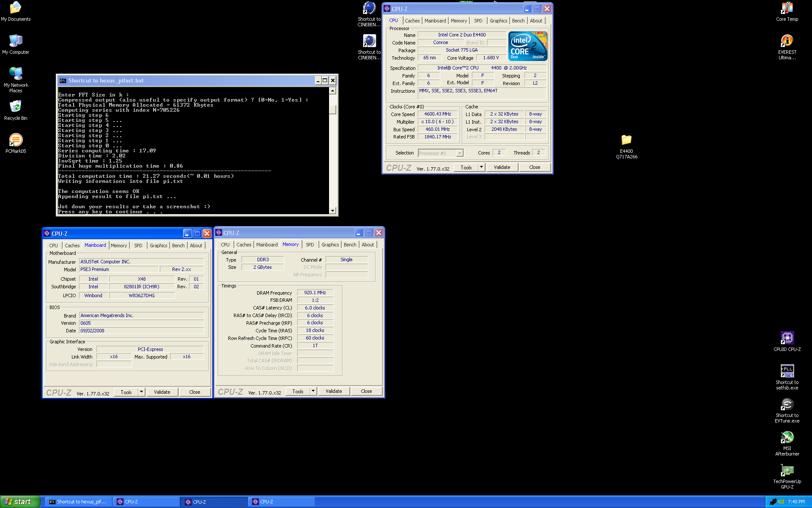Open Caches tab in top CPU-Z window
Image resolution: width=812 pixels, height=508 pixels.
412,21
